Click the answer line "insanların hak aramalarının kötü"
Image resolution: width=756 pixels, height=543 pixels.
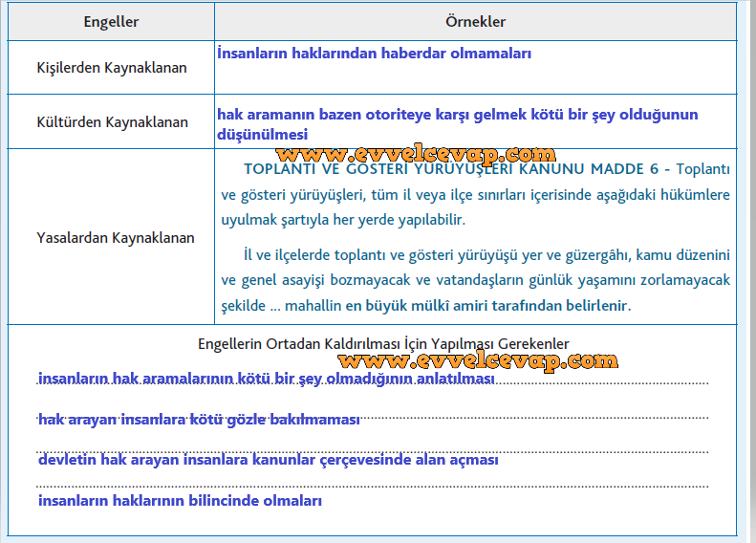point(267,380)
